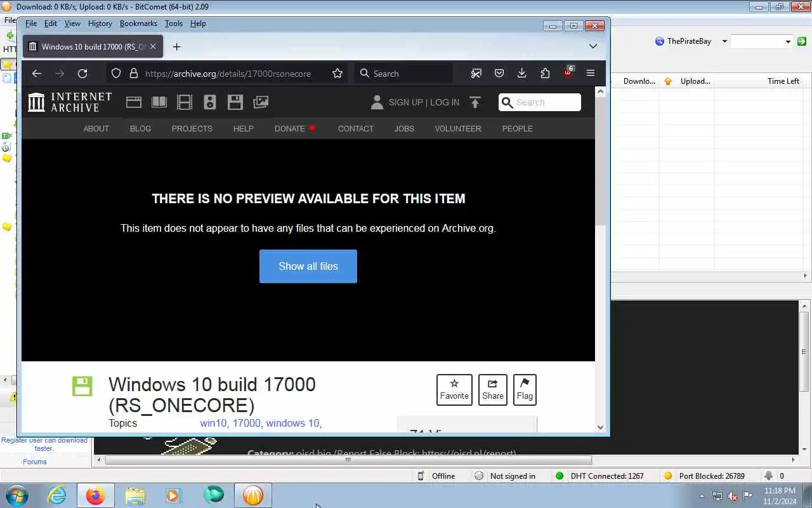The width and height of the screenshot is (812, 508).
Task: Close the Windows 10 build 17000 tab
Action: 153,46
